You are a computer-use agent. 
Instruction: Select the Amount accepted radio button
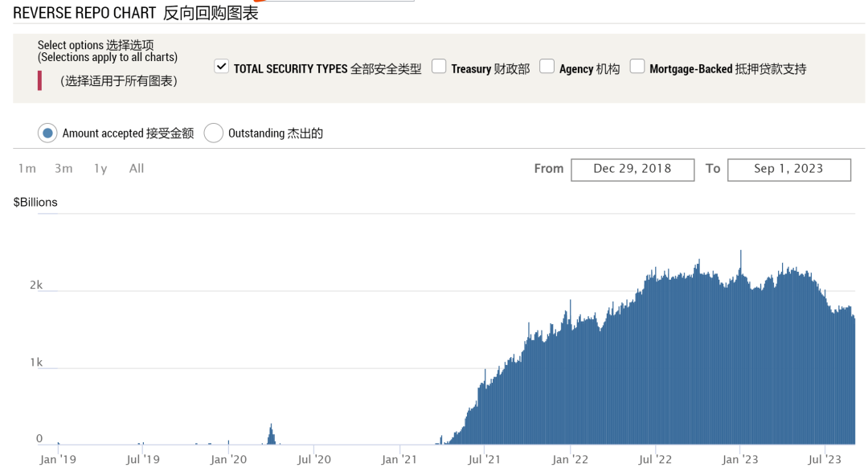(x=47, y=133)
